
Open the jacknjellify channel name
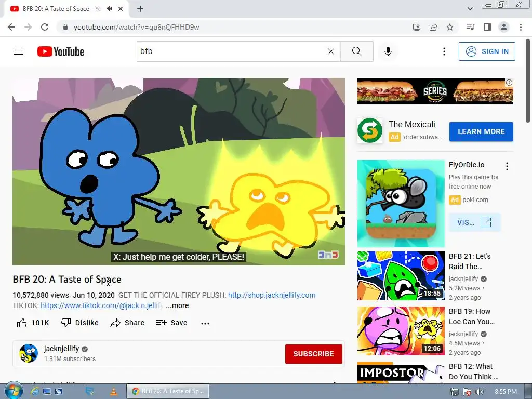click(61, 349)
